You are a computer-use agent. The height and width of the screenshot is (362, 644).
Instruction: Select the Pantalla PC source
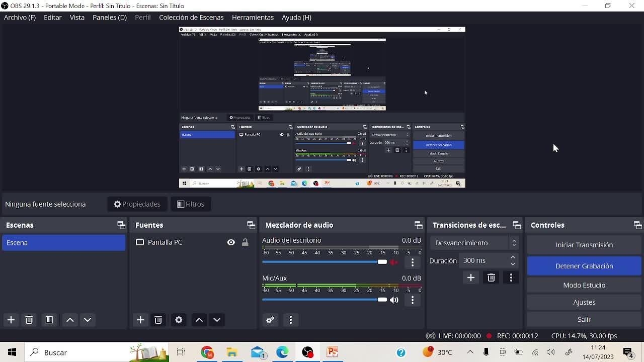click(165, 242)
